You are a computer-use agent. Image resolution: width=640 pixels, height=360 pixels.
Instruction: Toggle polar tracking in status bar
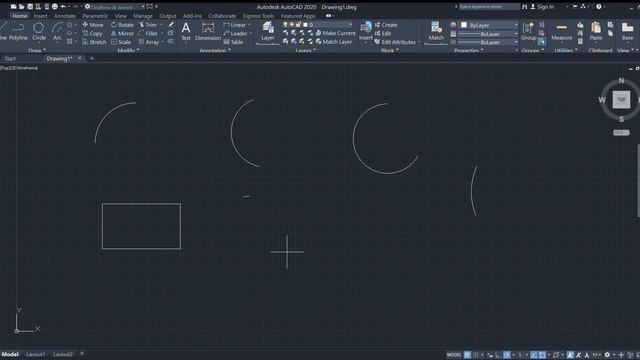coord(507,355)
